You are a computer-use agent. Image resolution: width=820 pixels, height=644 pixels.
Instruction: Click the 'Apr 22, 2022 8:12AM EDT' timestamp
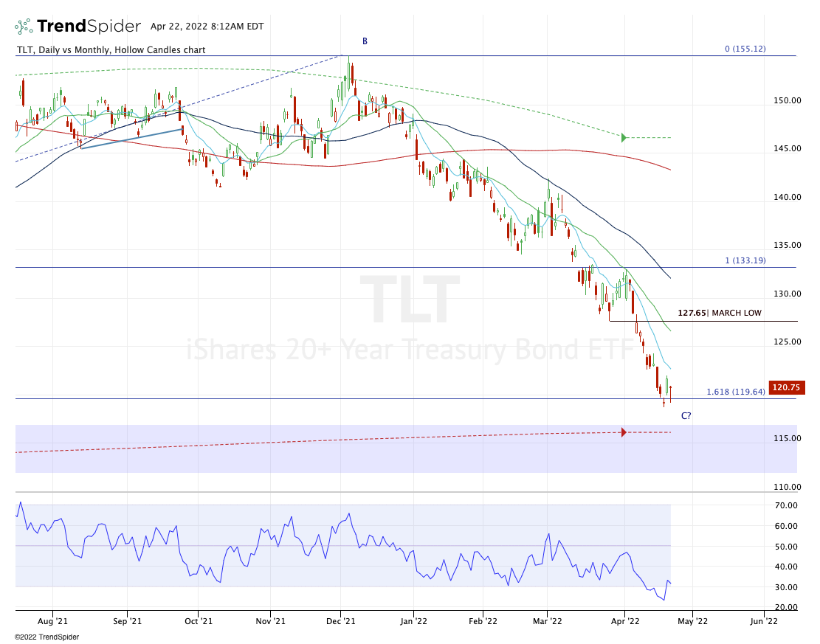click(x=207, y=26)
